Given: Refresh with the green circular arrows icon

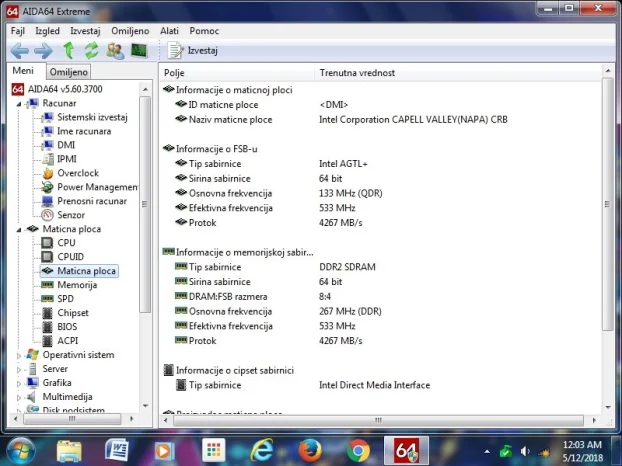Looking at the screenshot, I should [x=92, y=50].
